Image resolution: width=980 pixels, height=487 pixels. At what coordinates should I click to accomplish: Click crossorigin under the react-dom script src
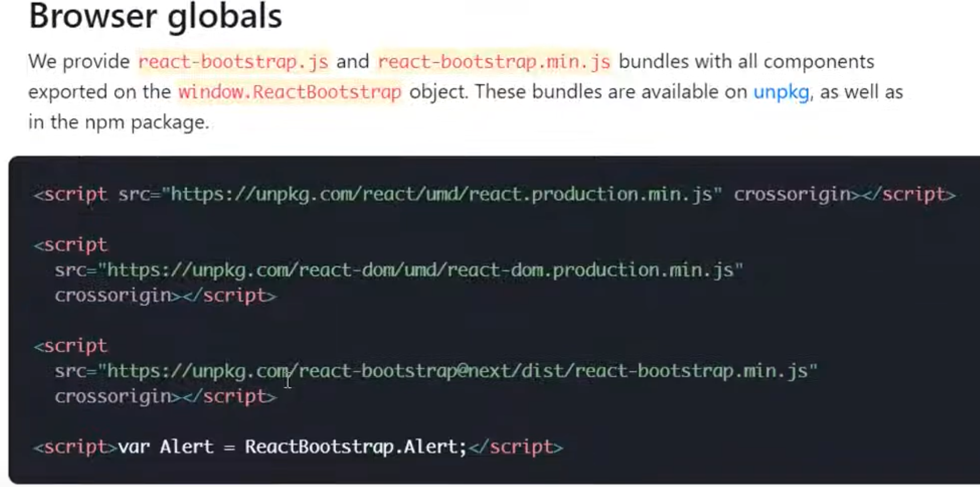click(x=113, y=296)
